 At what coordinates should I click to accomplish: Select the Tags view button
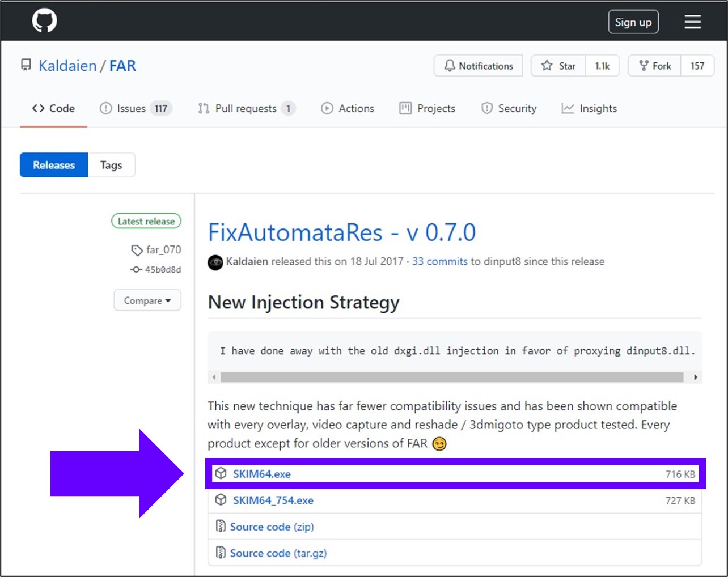[111, 165]
